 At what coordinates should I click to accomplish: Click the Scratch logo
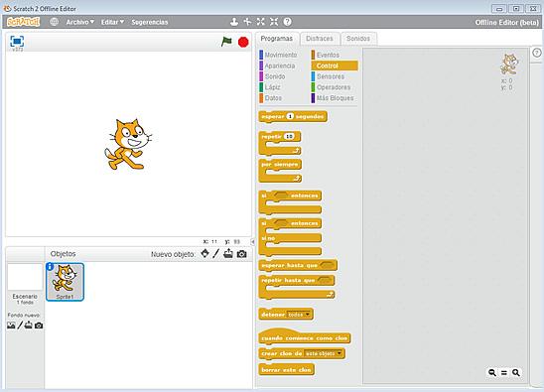pyautogui.click(x=23, y=22)
